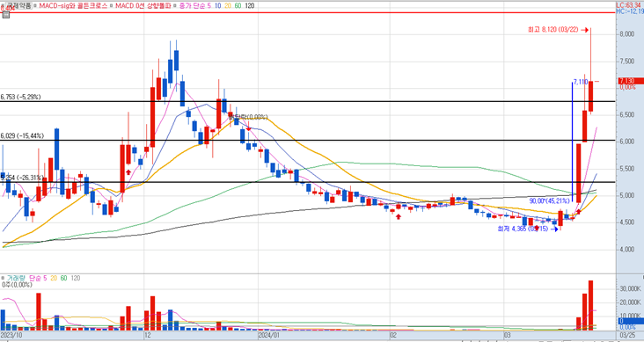Click the 국제약품 stock name label
Image resolution: width=644 pixels, height=342 pixels.
point(18,5)
